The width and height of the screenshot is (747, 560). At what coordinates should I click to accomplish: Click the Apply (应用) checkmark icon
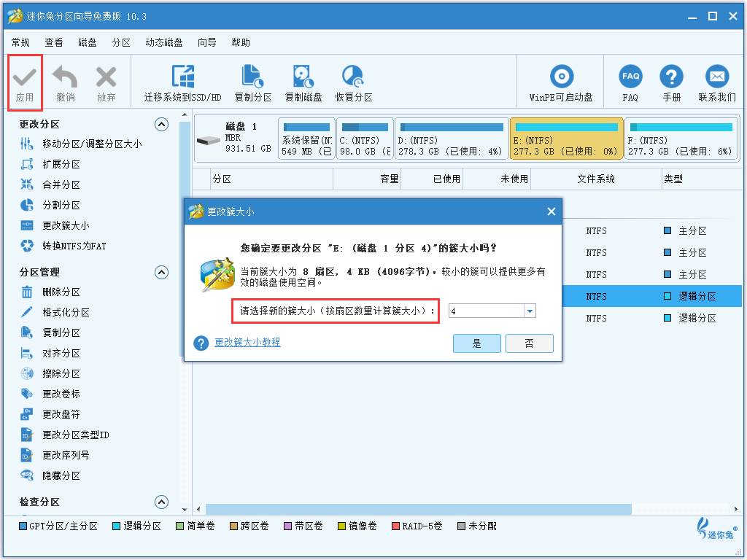[25, 77]
